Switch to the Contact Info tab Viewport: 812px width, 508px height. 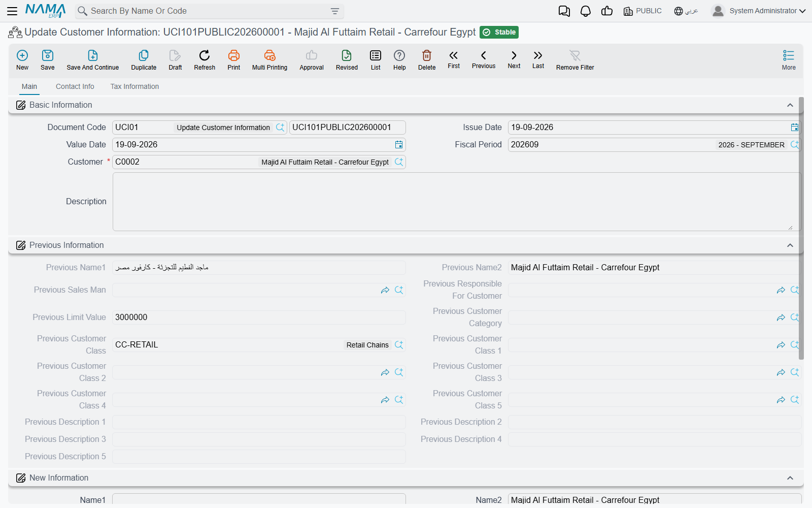pyautogui.click(x=75, y=87)
